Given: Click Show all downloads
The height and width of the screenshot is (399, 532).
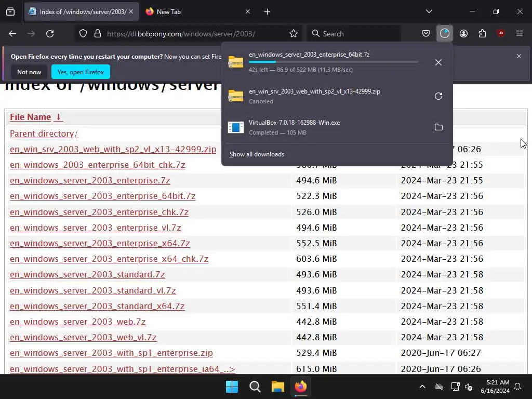Looking at the screenshot, I should (257, 154).
